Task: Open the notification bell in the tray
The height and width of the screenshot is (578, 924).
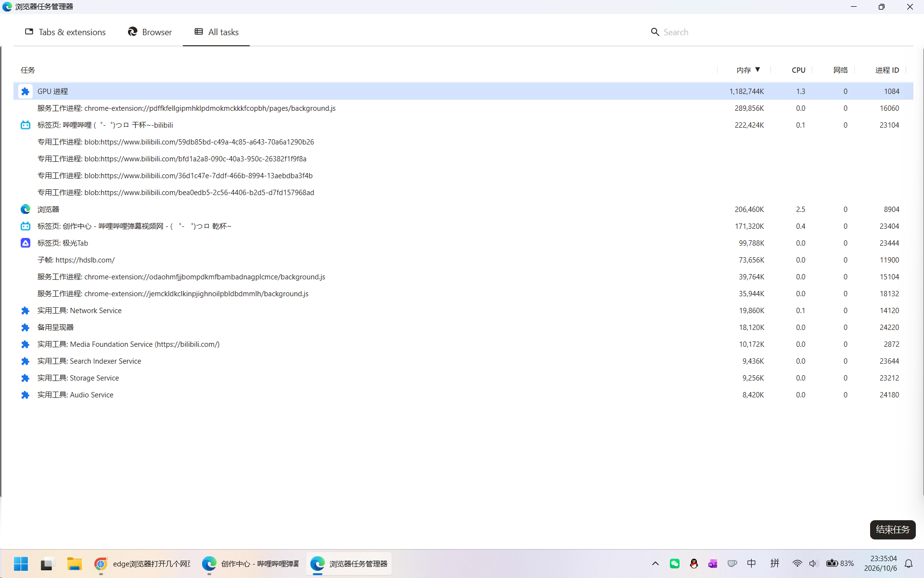Action: point(909,564)
